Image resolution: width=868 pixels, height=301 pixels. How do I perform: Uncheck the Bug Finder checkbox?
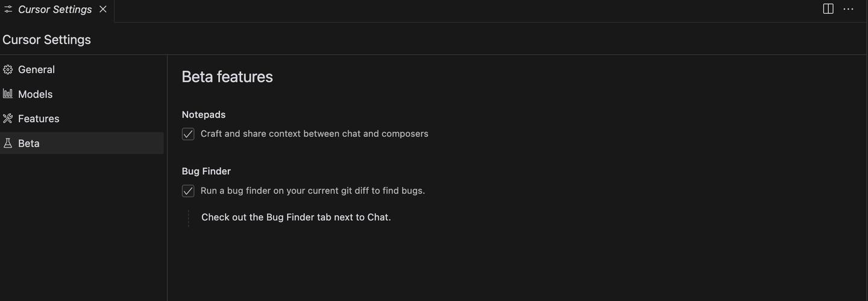tap(188, 191)
